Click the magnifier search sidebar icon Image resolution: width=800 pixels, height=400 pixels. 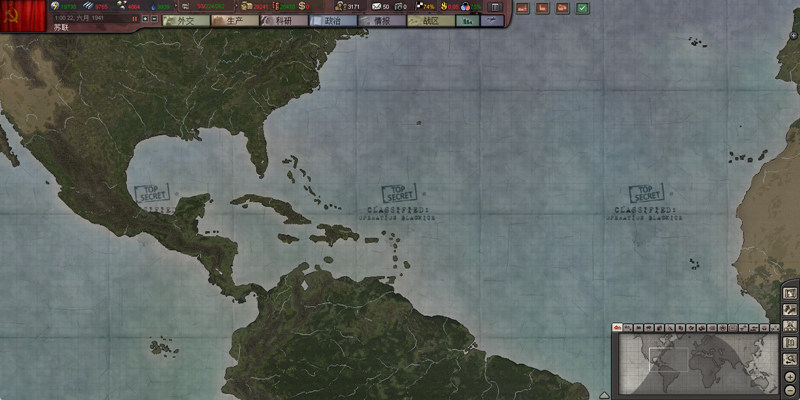tap(790, 359)
